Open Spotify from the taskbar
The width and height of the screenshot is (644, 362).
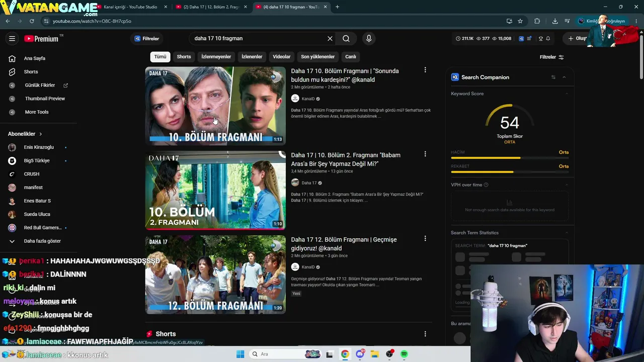tap(405, 354)
